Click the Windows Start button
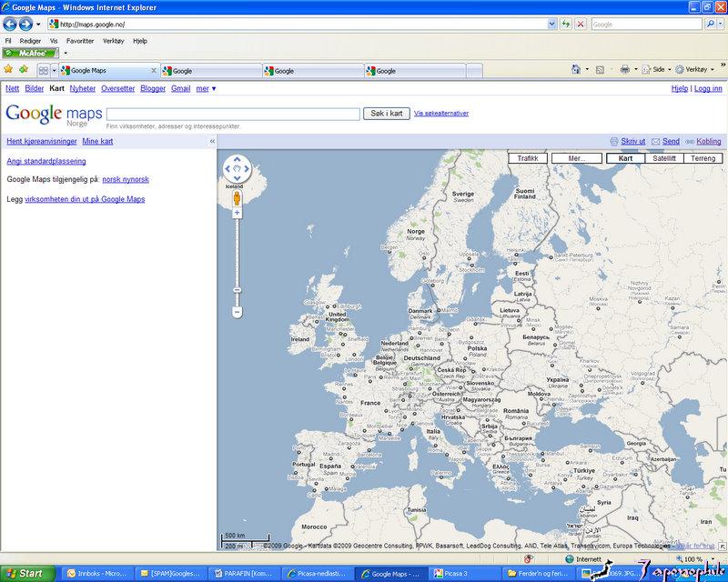The width and height of the screenshot is (728, 582). pos(27,574)
